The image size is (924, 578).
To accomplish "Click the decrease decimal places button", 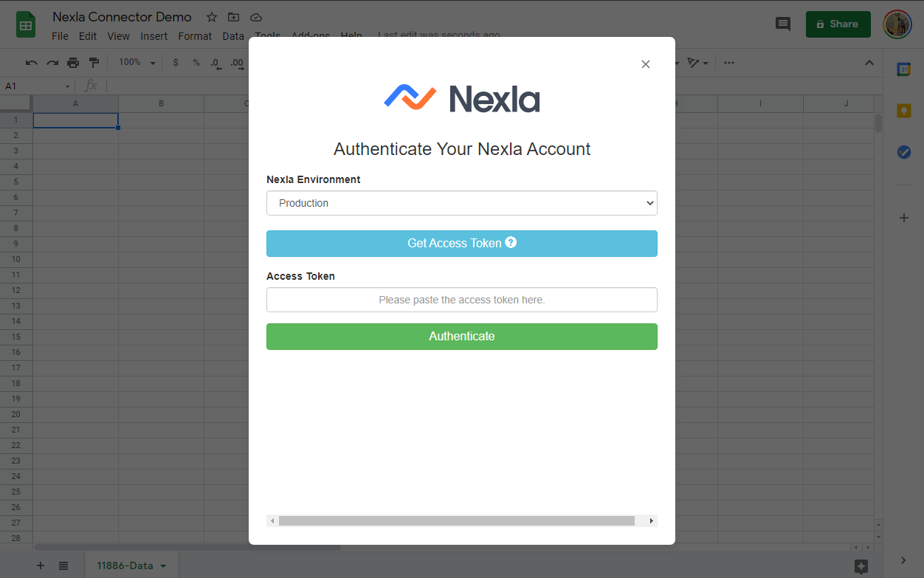I will pyautogui.click(x=216, y=63).
